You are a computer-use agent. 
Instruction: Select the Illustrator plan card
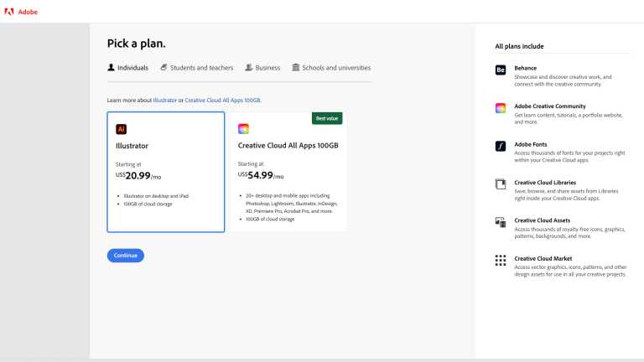pos(166,172)
